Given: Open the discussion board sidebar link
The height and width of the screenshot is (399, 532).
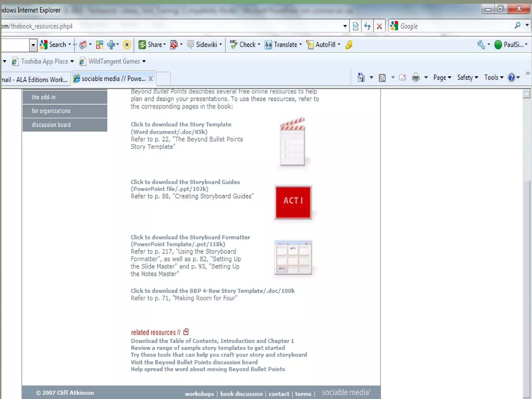Looking at the screenshot, I should tap(51, 125).
